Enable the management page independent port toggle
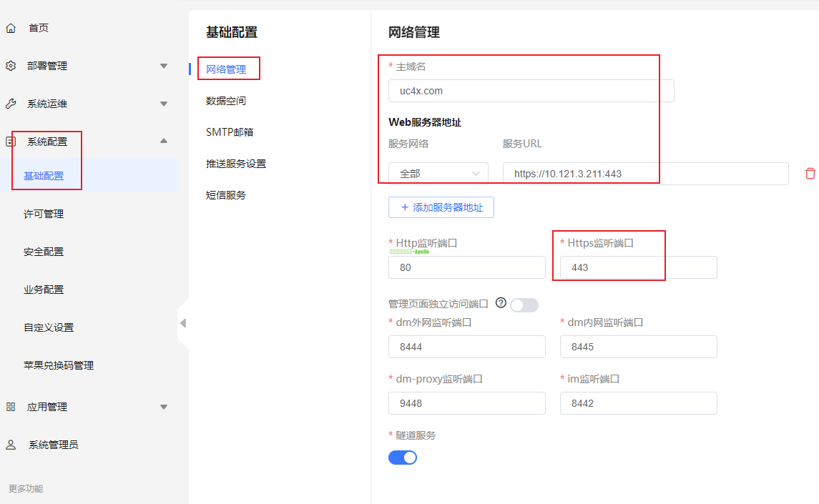This screenshot has height=504, width=819. tap(524, 305)
